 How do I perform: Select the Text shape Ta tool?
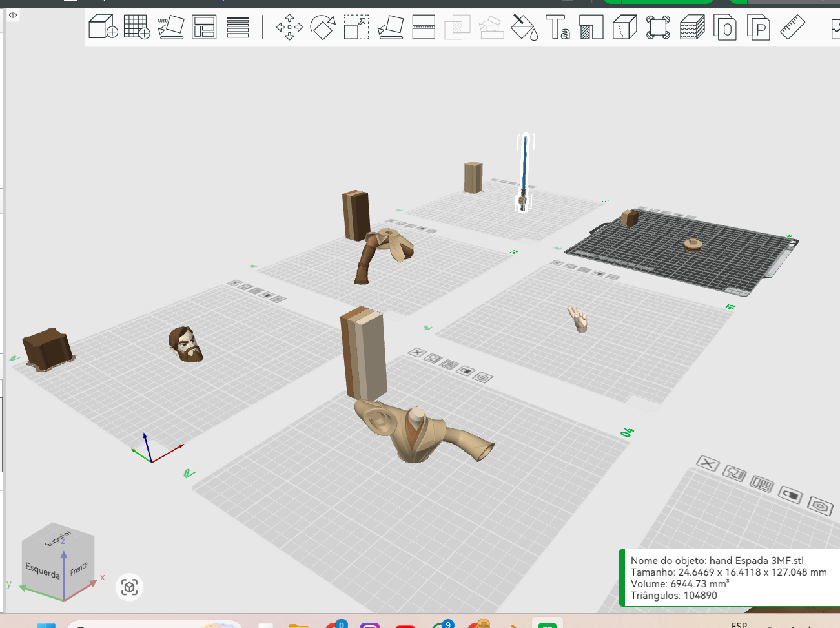click(x=558, y=27)
